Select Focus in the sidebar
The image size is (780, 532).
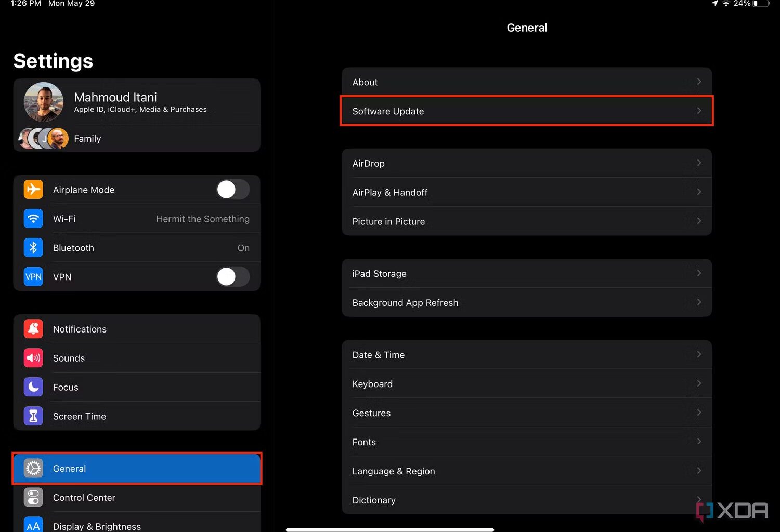tap(137, 387)
